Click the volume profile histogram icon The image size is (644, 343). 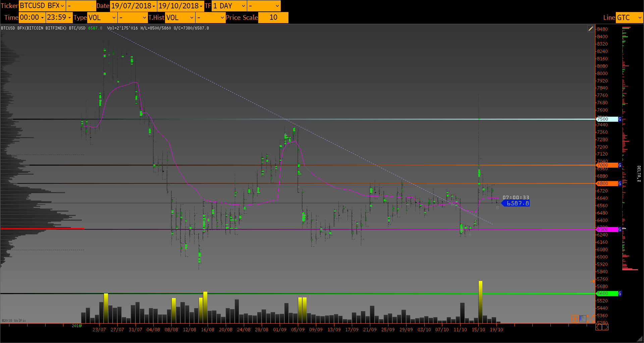(583, 319)
